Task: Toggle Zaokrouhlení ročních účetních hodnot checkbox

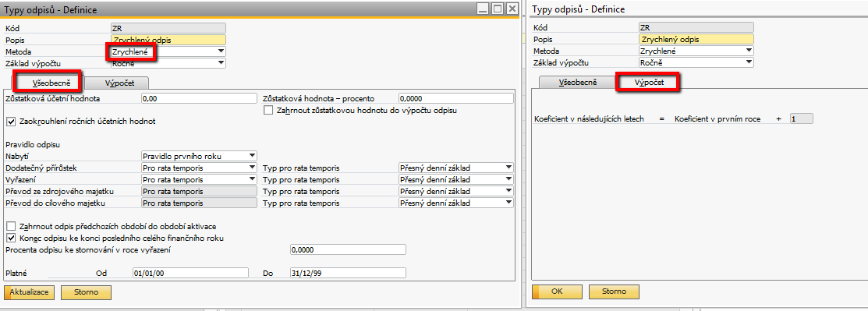Action: pyautogui.click(x=10, y=121)
